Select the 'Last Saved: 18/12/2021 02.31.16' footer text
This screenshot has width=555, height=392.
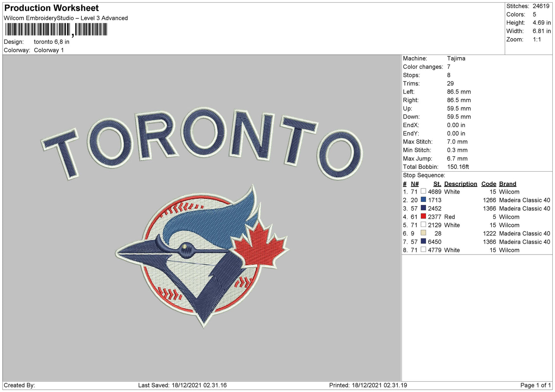[182, 385]
